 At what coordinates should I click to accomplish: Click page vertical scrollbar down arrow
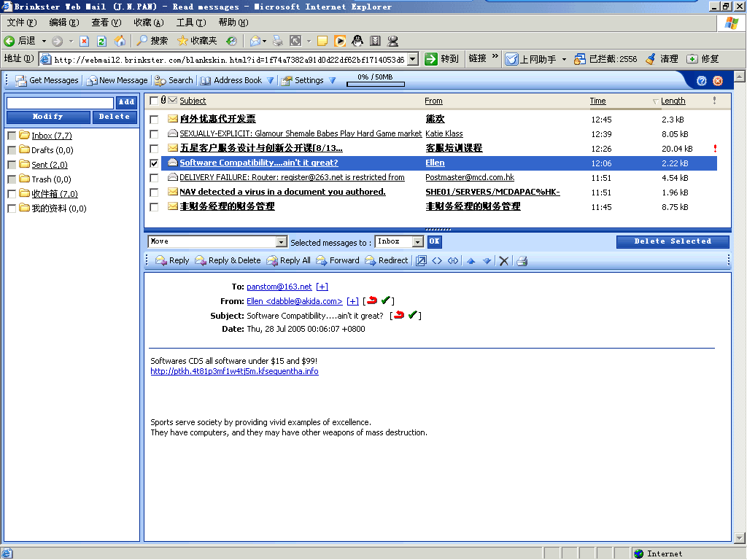(740, 538)
